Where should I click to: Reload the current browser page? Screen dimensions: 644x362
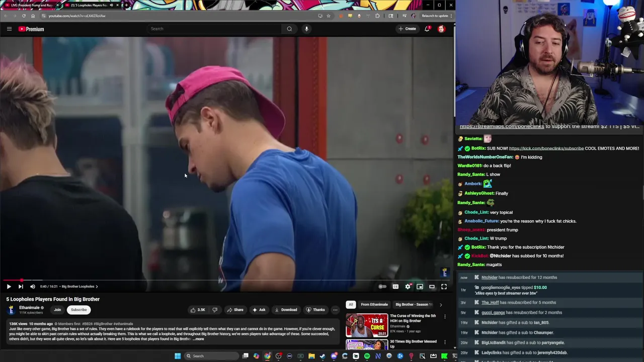point(24,16)
